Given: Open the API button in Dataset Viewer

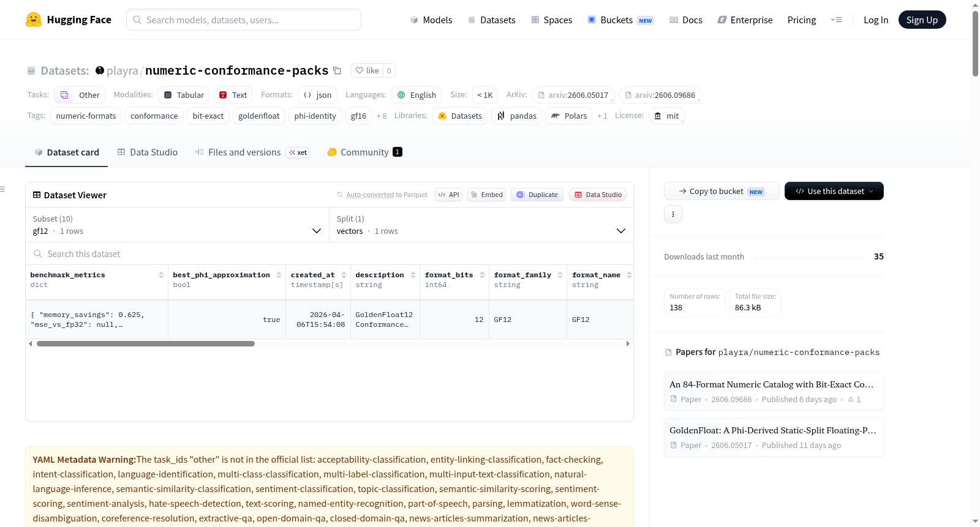Looking at the screenshot, I should [448, 195].
